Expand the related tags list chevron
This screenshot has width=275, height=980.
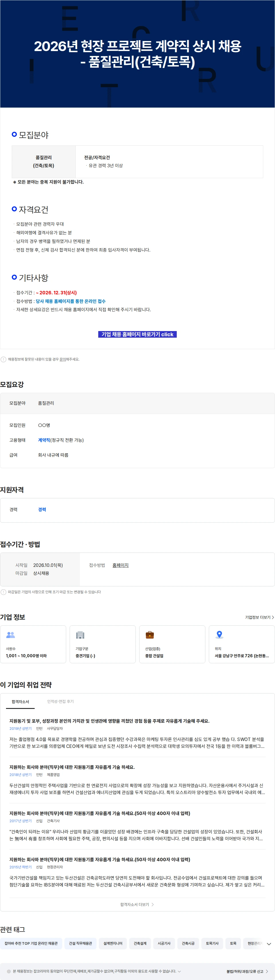tap(269, 944)
